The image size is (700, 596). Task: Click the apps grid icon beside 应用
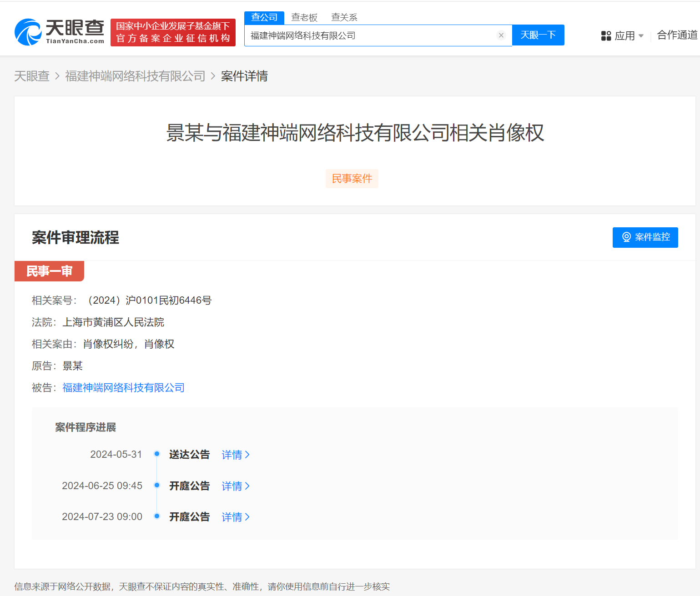pyautogui.click(x=605, y=35)
